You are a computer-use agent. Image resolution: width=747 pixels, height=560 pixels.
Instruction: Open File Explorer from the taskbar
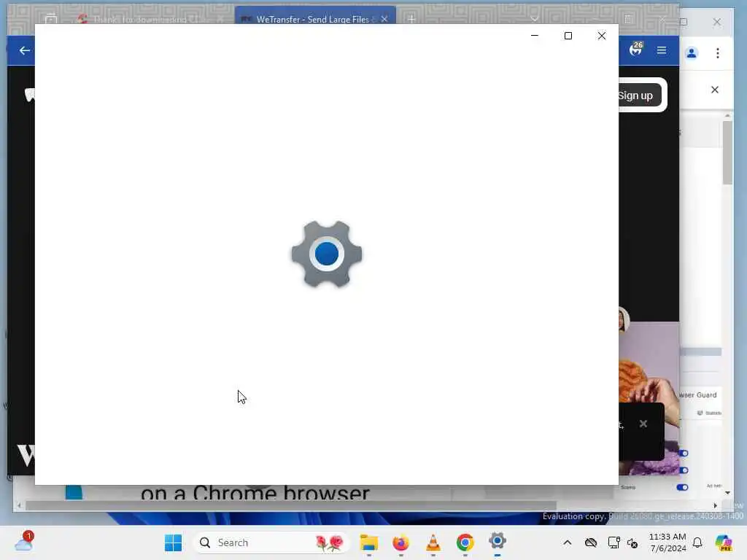pos(368,542)
